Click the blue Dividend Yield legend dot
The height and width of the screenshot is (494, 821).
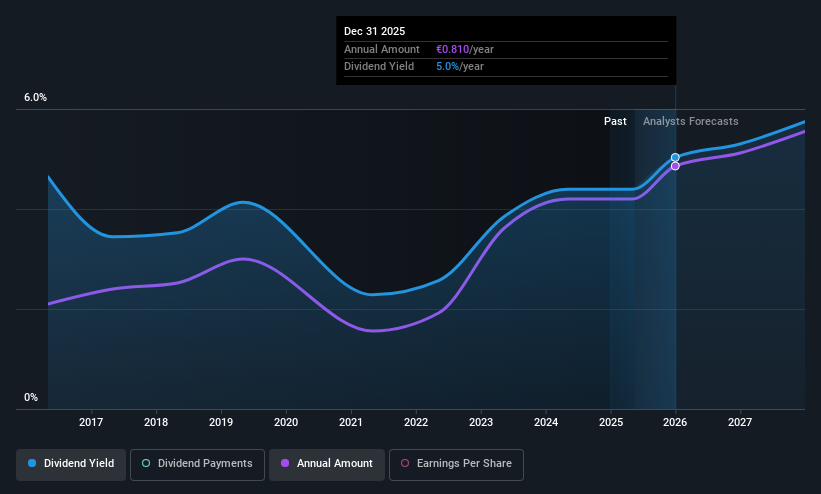pyautogui.click(x=33, y=464)
